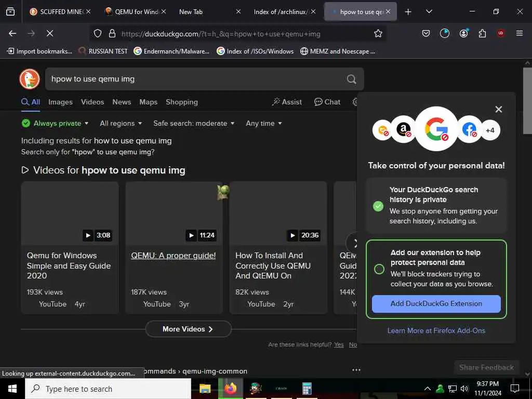This screenshot has width=532, height=399.
Task: Play Qemu for Windows Simple Guide video
Action: (x=70, y=248)
